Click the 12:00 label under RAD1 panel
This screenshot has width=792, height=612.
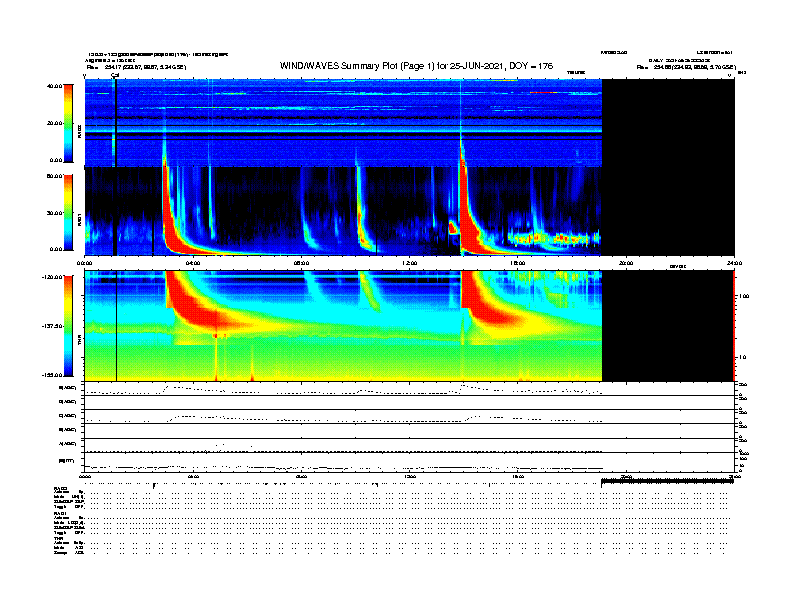pos(409,263)
